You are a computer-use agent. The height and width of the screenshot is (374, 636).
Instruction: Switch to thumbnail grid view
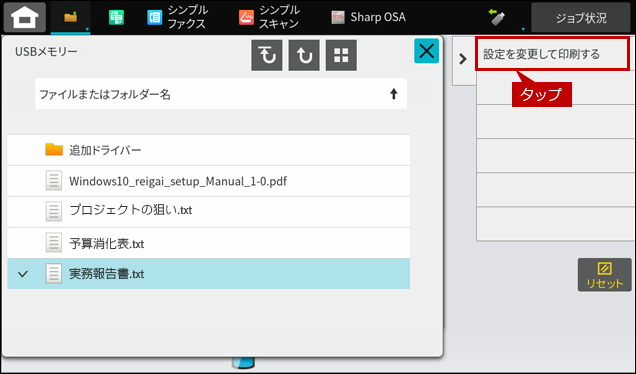pyautogui.click(x=341, y=55)
